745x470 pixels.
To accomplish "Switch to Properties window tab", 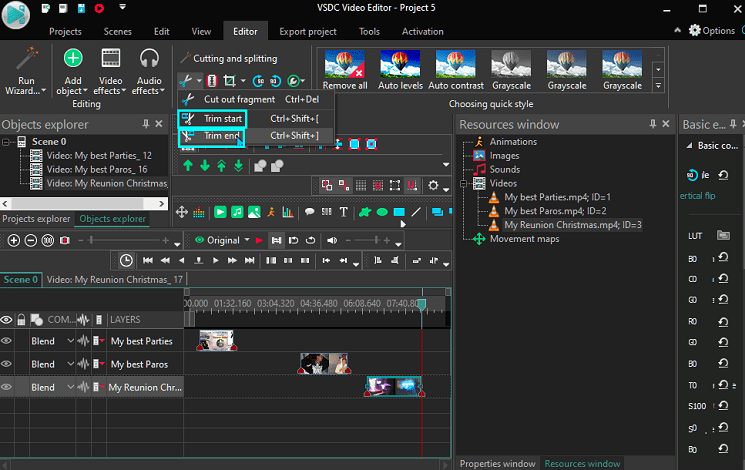I will pos(497,463).
